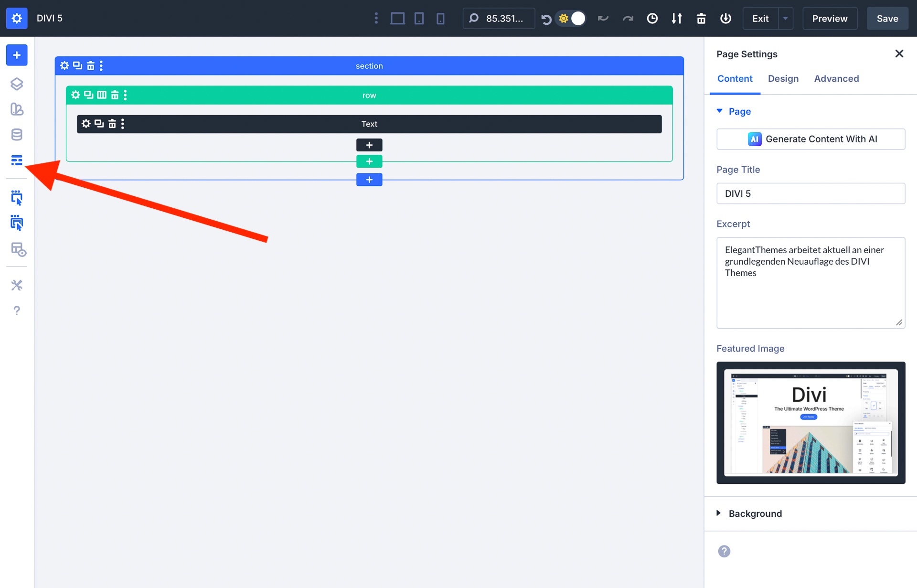
Task: Switch to phone view mode
Action: click(x=440, y=18)
